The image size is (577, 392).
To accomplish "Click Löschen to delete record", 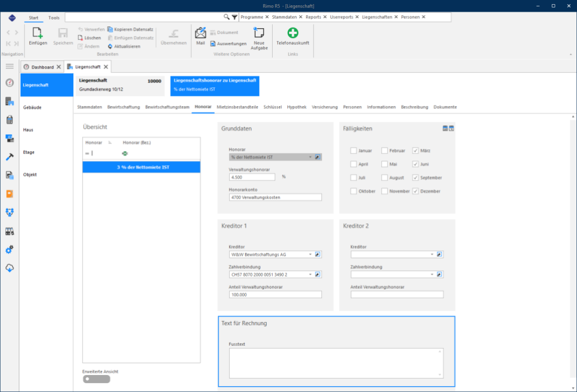I will tap(89, 38).
